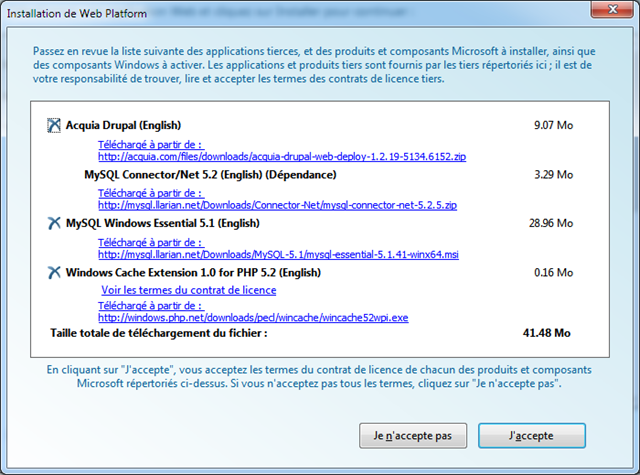Click the "Installation de Web Platform" window title

[x=77, y=13]
